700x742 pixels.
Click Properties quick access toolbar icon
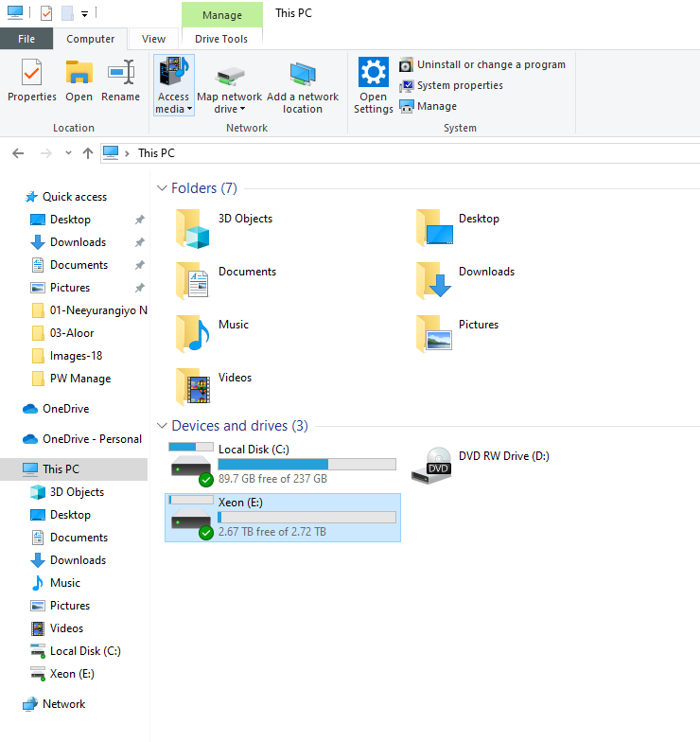coord(46,13)
